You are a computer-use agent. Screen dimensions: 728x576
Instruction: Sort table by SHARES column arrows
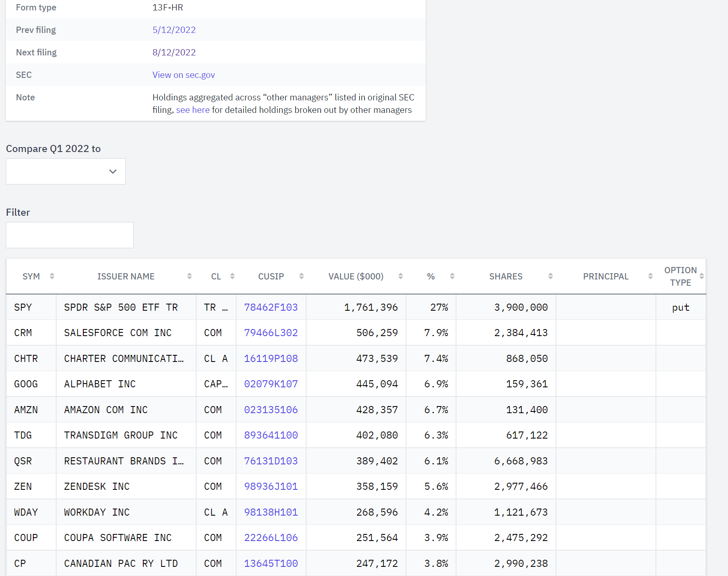[x=551, y=276]
